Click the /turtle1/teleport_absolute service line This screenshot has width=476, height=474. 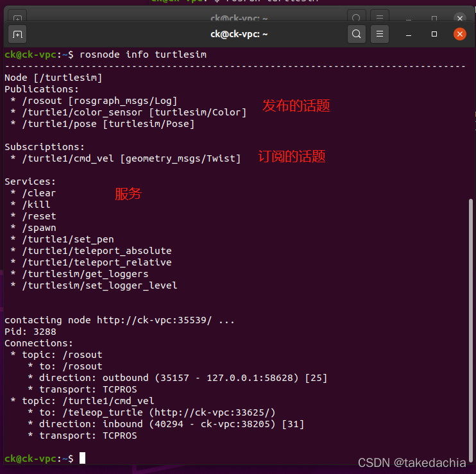click(97, 251)
